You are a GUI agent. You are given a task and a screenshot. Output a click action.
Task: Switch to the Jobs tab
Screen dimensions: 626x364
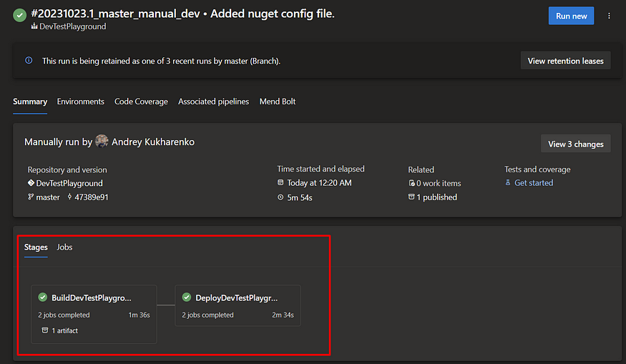tap(64, 247)
